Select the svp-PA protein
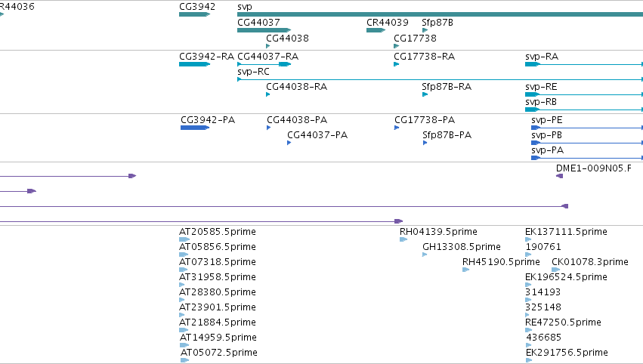643x364 pixels. [x=548, y=150]
